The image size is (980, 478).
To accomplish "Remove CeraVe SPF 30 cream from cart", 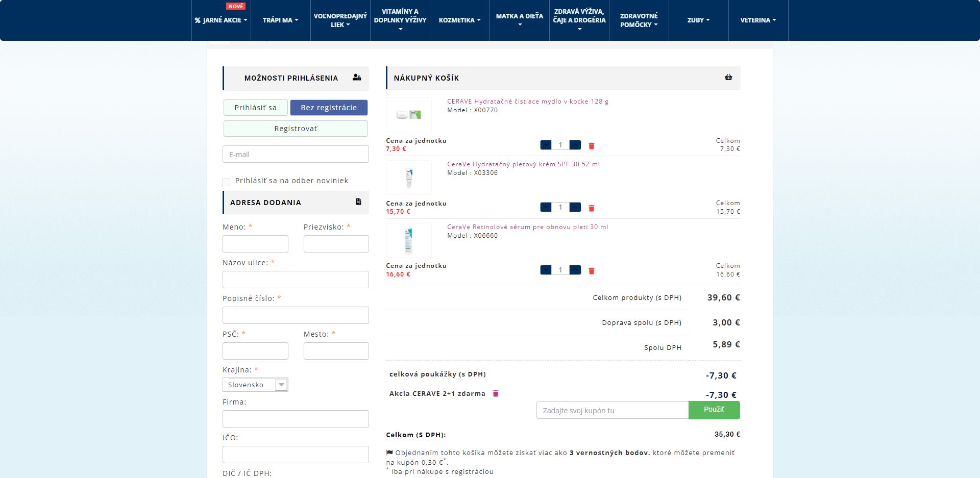I will [x=592, y=208].
